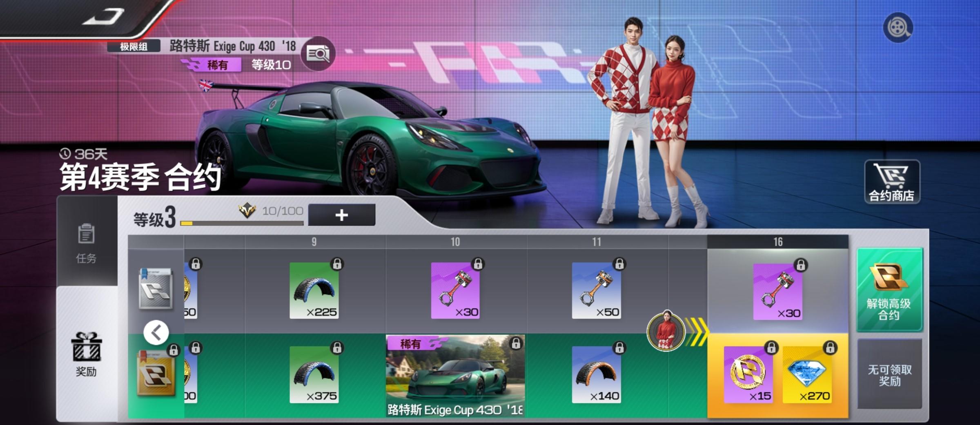Tap lock icon on x50 piston reward
980x425 pixels.
click(x=619, y=264)
